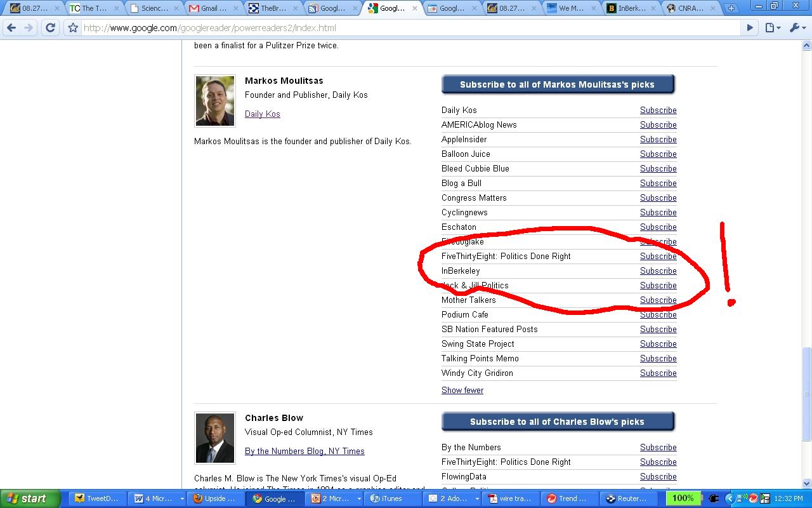Click the page scrollbar up arrow
The width and height of the screenshot is (812, 508).
pos(807,46)
